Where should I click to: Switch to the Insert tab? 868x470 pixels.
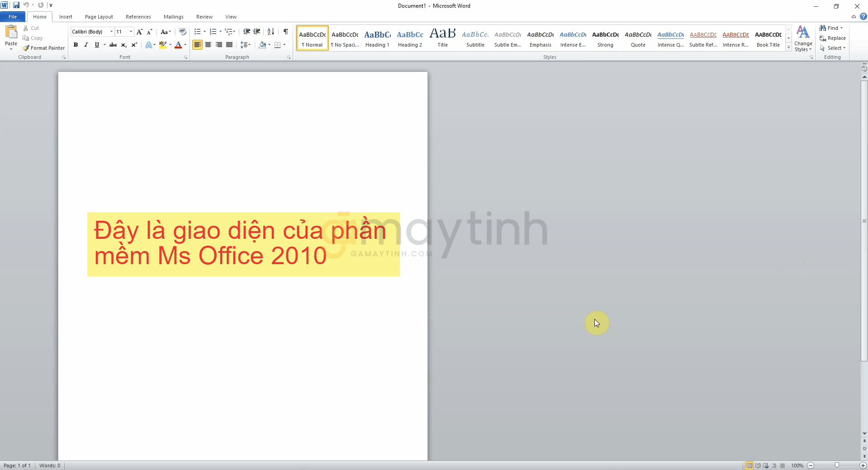pyautogui.click(x=66, y=17)
